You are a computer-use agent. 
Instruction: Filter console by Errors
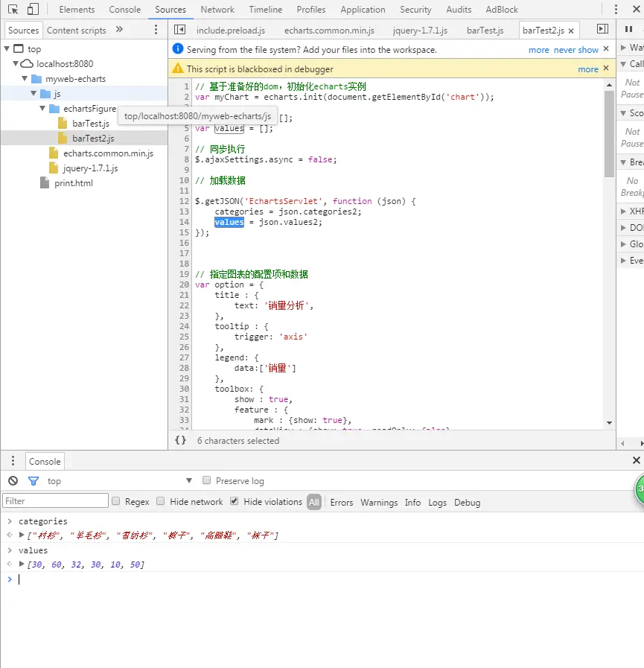[x=342, y=503]
